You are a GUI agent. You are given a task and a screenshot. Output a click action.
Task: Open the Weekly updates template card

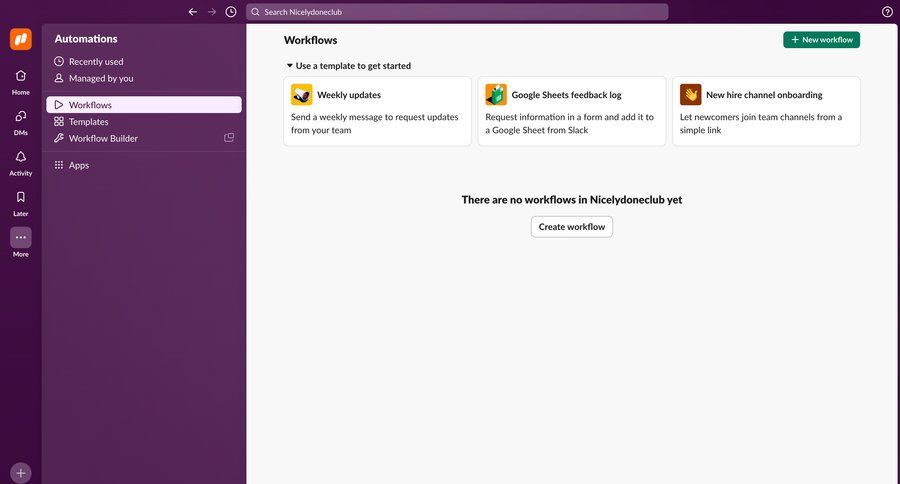377,111
